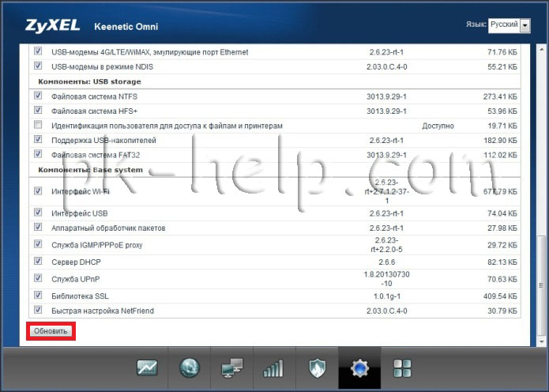Click size 71.76 КБ cell

point(502,52)
